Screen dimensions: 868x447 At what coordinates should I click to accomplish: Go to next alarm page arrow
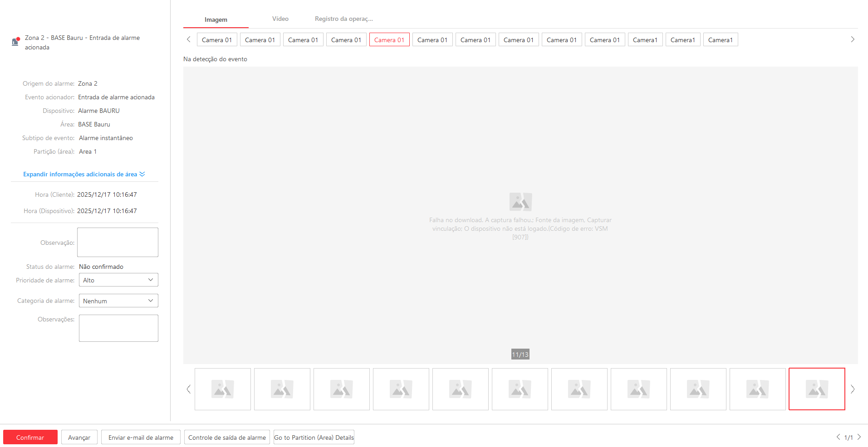coord(859,437)
